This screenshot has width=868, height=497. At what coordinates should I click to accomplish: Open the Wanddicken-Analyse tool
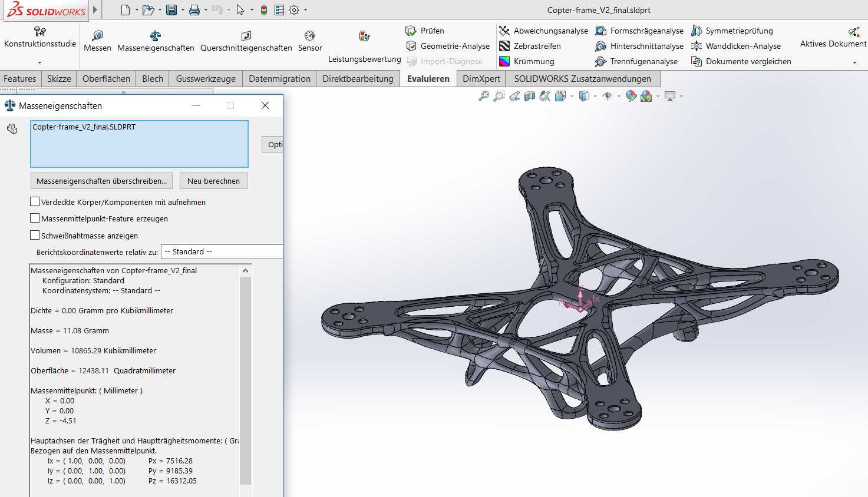pos(736,46)
